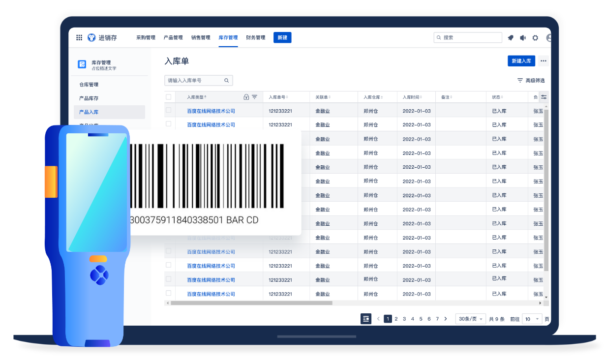605x364 pixels.
Task: Select 产品库存 in the sidebar menu
Action: (90, 98)
